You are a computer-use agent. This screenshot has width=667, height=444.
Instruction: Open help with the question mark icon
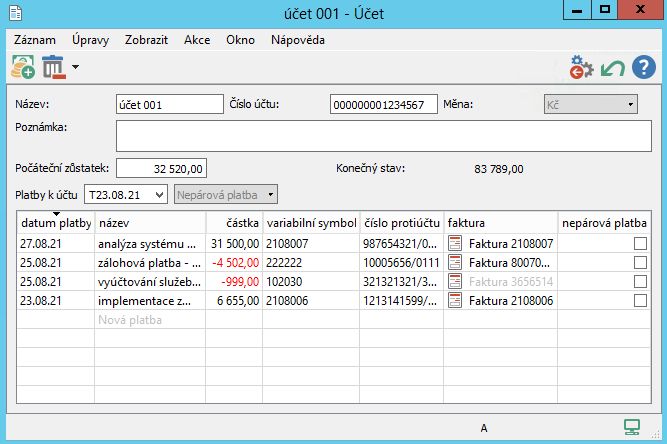[643, 68]
